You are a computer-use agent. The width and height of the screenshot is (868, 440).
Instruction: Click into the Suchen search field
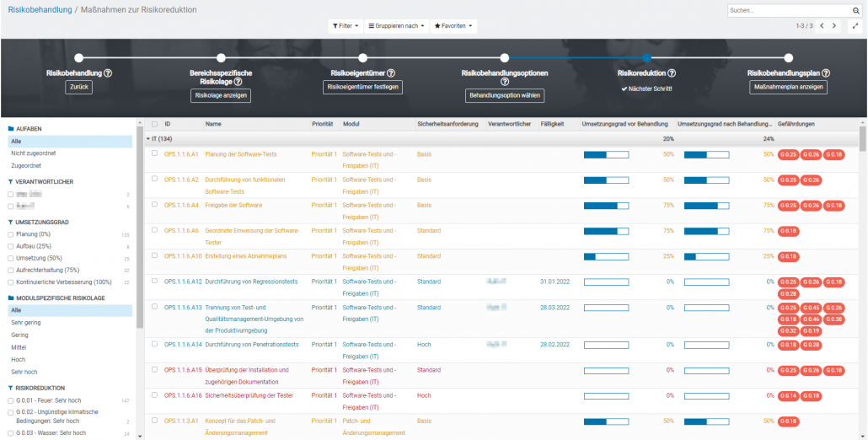click(786, 11)
